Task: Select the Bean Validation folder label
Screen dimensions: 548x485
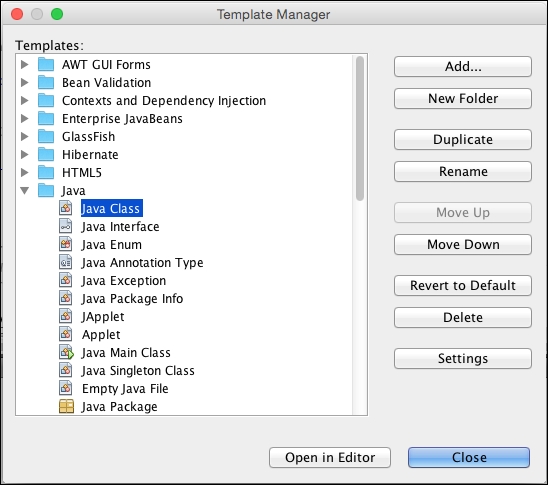Action: click(107, 82)
